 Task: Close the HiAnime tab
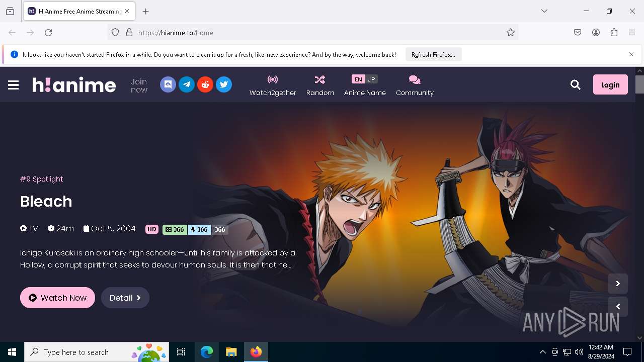pyautogui.click(x=127, y=11)
